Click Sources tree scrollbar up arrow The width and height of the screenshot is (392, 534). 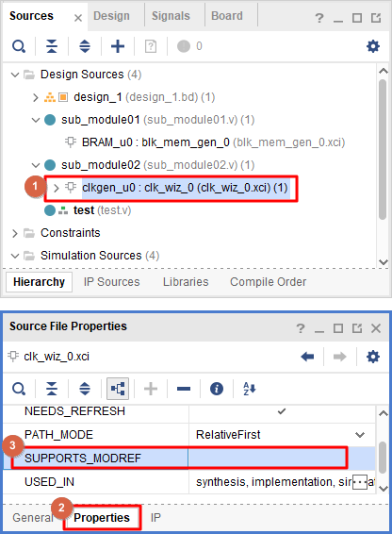pos(384,71)
